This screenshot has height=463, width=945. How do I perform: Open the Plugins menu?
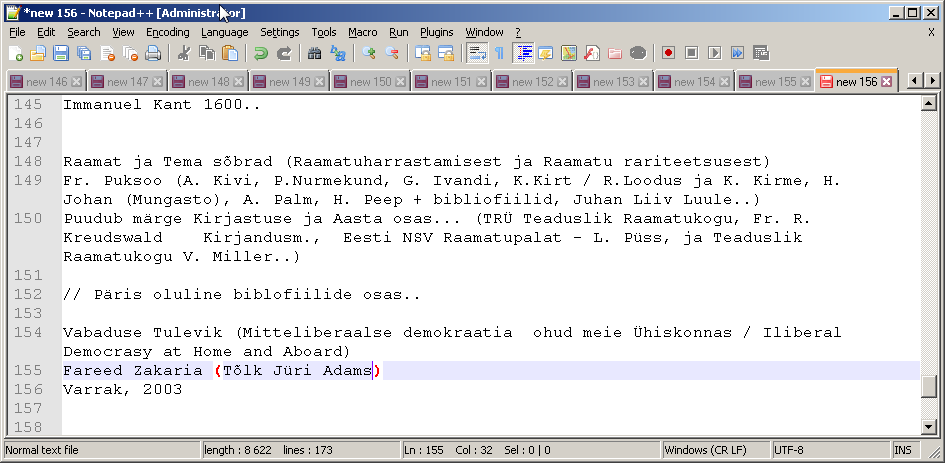pos(437,32)
